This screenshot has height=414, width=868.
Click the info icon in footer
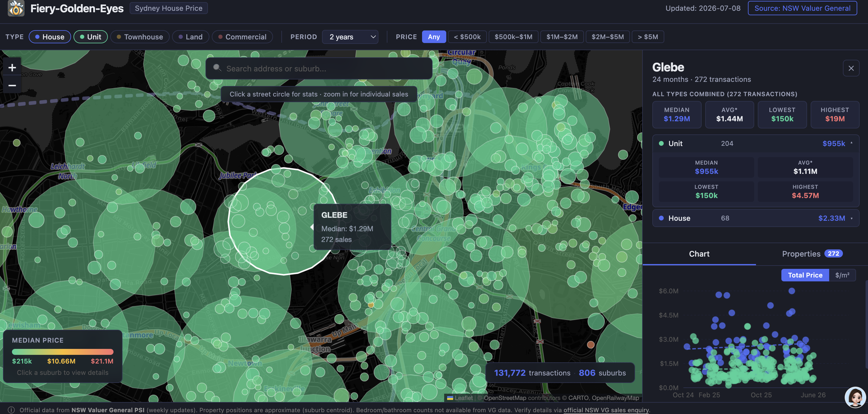pyautogui.click(x=11, y=410)
